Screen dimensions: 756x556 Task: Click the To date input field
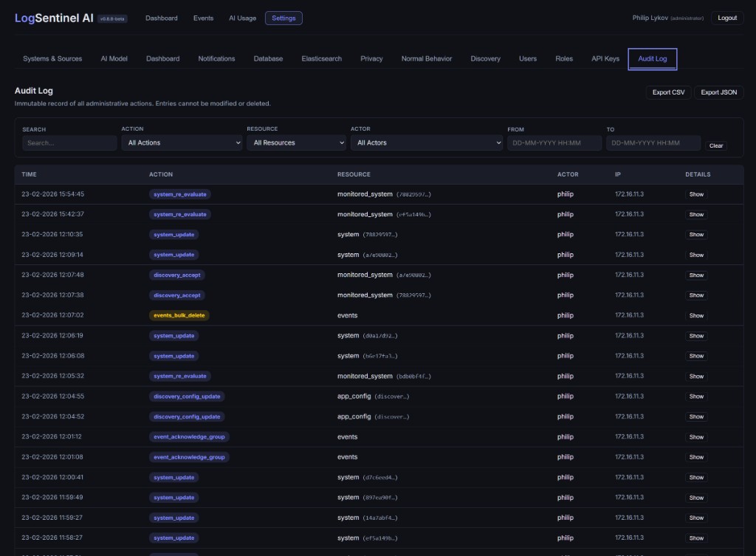[653, 143]
